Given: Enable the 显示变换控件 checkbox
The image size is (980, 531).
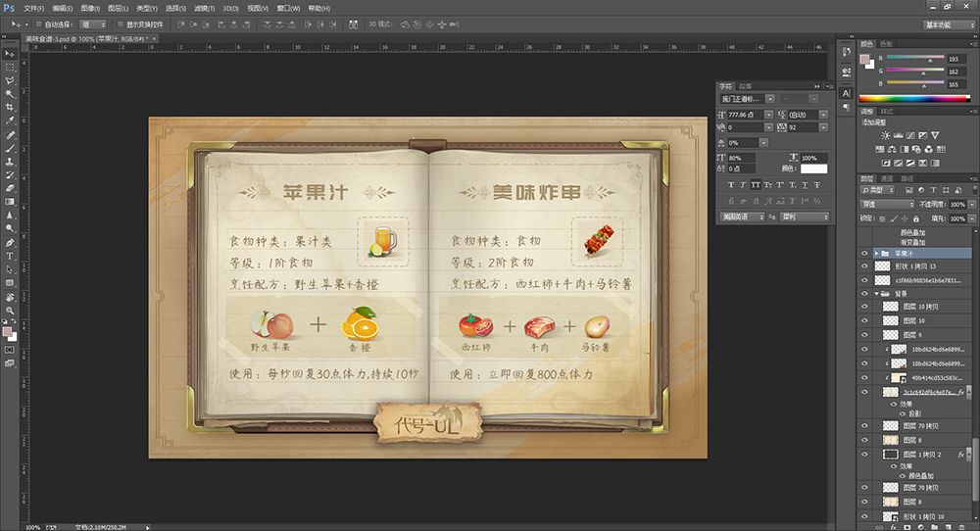Looking at the screenshot, I should click(119, 24).
